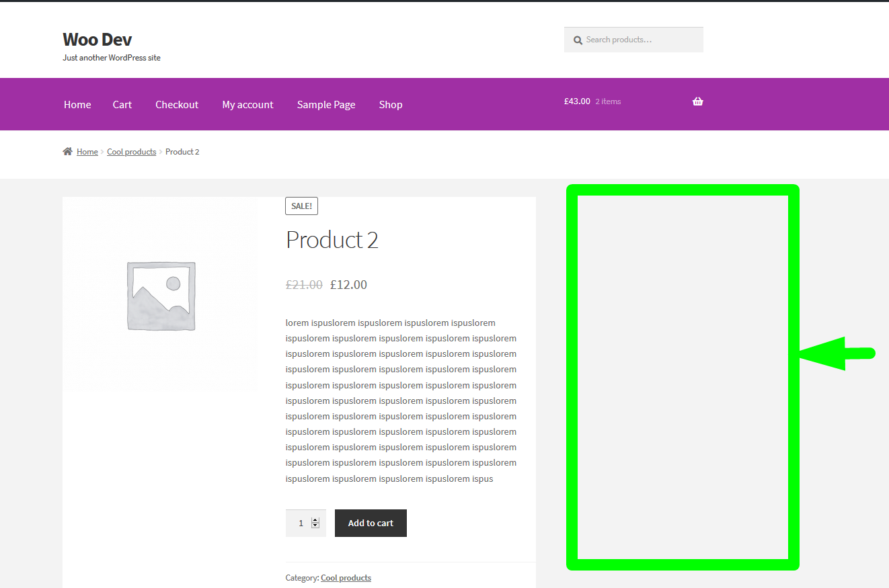The image size is (889, 588).
Task: Click the SALE! badge
Action: [301, 206]
